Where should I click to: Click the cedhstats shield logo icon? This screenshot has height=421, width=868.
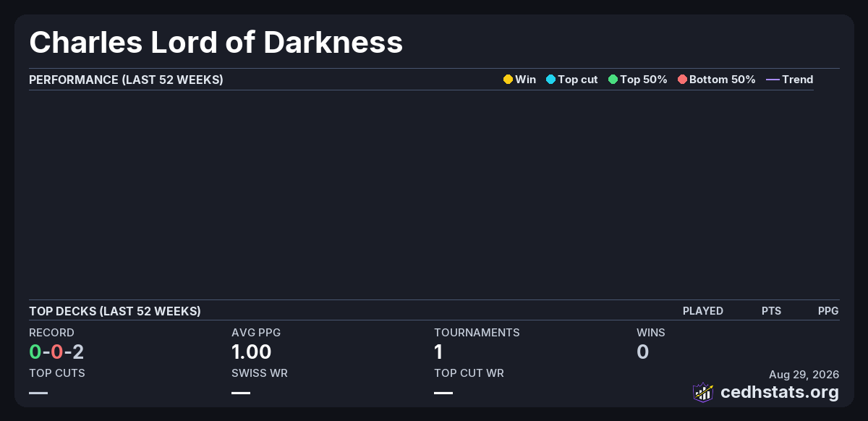click(702, 392)
